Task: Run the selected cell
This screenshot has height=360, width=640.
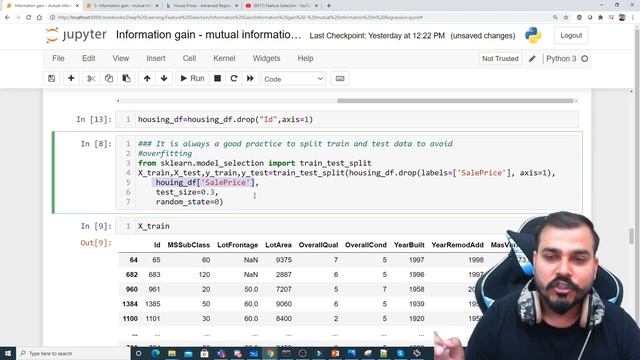Action: pos(192,78)
